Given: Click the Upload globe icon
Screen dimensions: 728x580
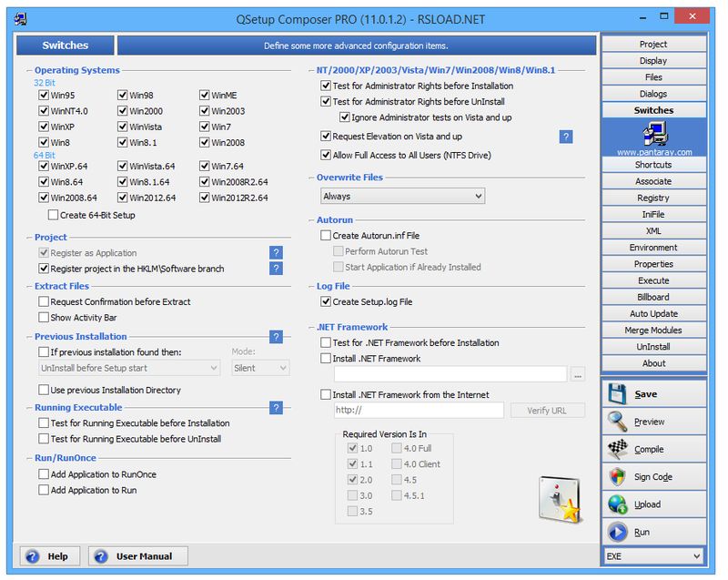Looking at the screenshot, I should [618, 504].
